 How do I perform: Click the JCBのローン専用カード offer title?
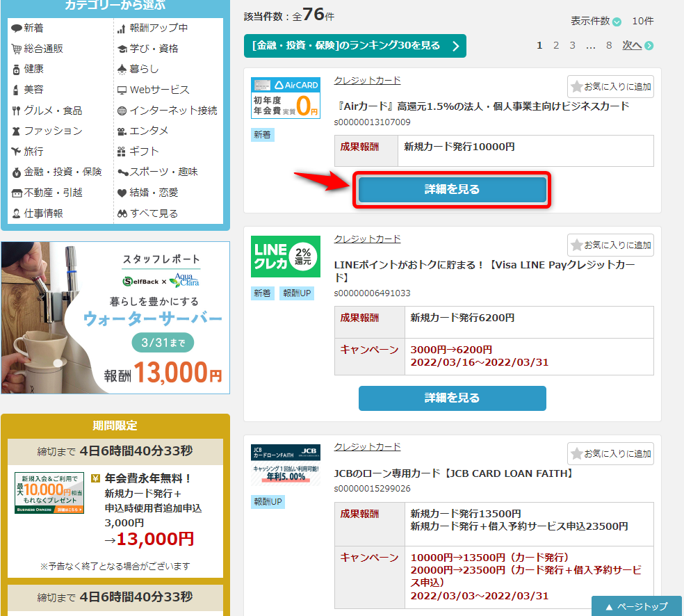point(454,473)
